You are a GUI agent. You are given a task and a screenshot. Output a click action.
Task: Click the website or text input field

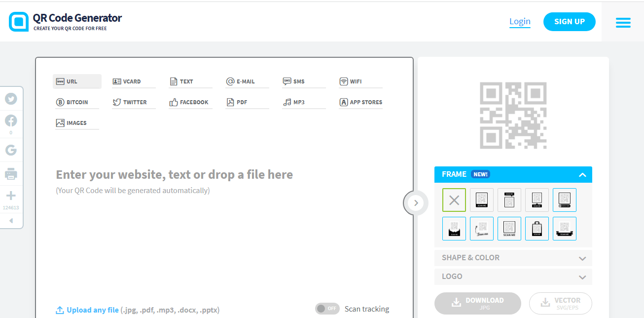174,174
